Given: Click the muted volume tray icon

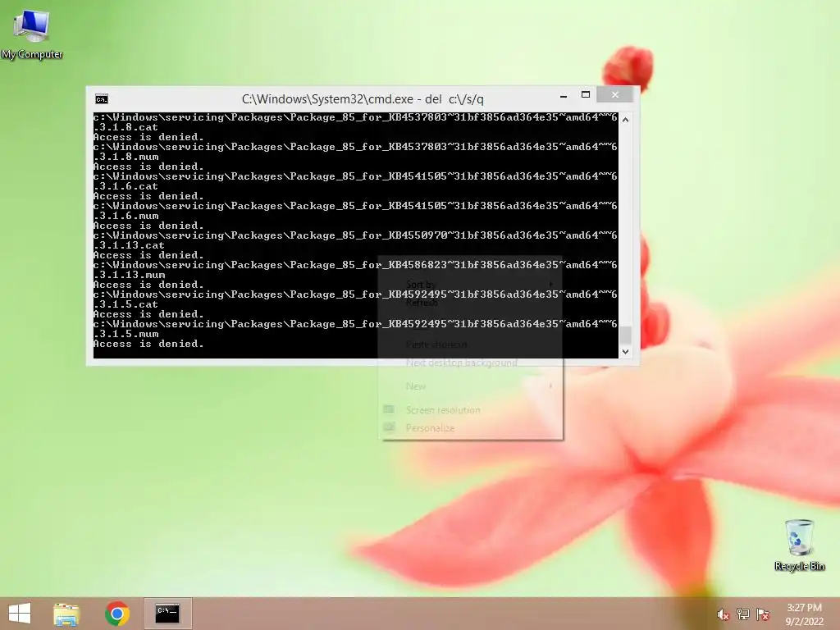Looking at the screenshot, I should 723,614.
